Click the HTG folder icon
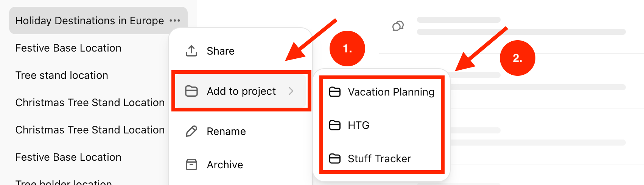Viewport: 644px width, 185px height. click(335, 125)
